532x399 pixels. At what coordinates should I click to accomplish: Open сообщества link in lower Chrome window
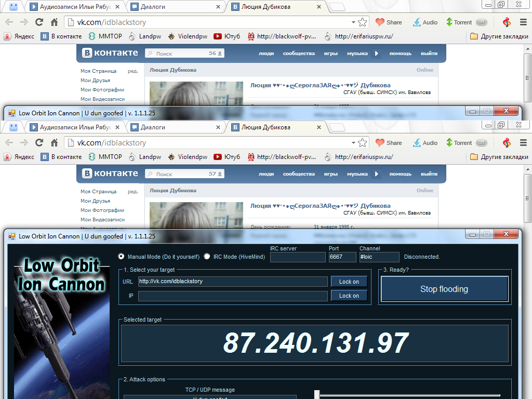[x=299, y=174]
